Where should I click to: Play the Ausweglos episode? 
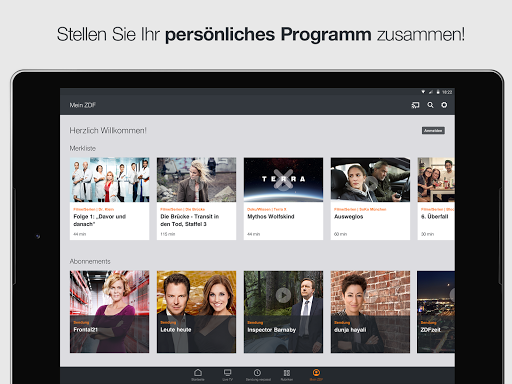point(370,183)
